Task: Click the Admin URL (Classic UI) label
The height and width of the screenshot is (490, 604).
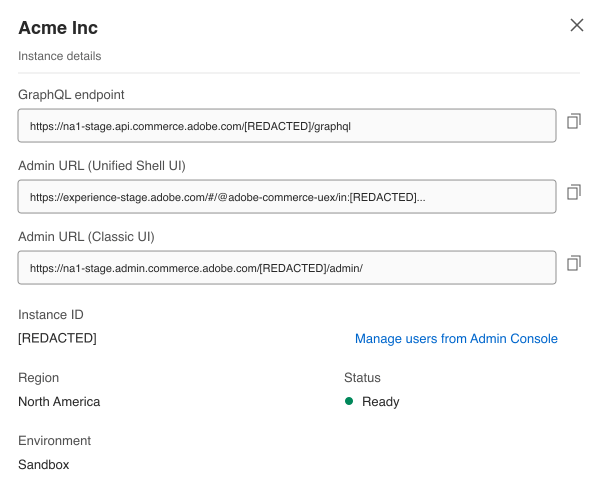Action: point(86,237)
